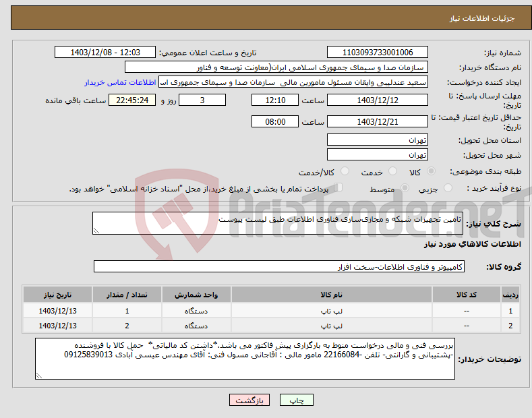Screen dimensions: 532x418
Task: Click the کد کالا column header
Action: (x=467, y=295)
